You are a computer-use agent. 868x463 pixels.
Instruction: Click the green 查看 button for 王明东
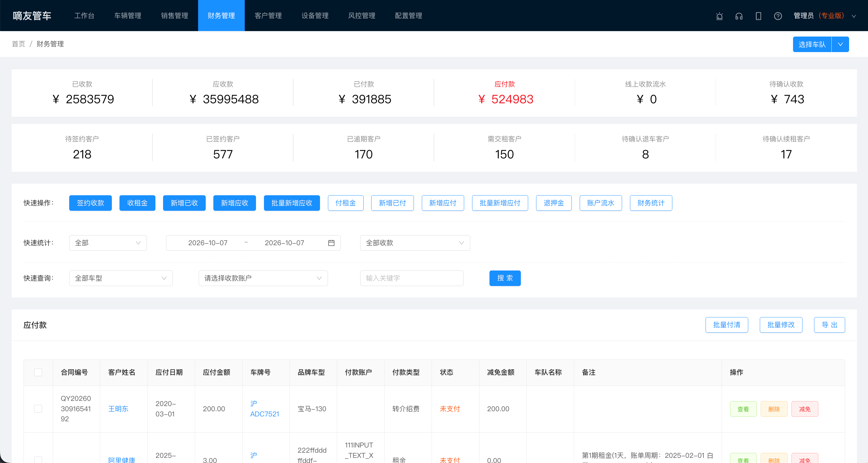click(x=743, y=409)
